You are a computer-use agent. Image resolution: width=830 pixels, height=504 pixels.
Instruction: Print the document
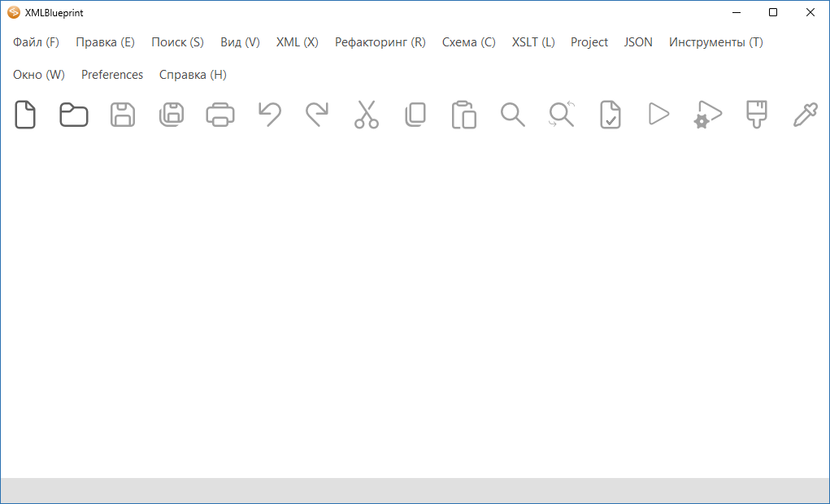(220, 115)
